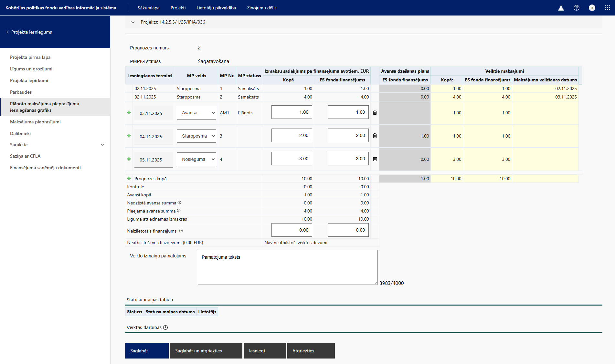Open the help question mark icon in header

coord(577,8)
